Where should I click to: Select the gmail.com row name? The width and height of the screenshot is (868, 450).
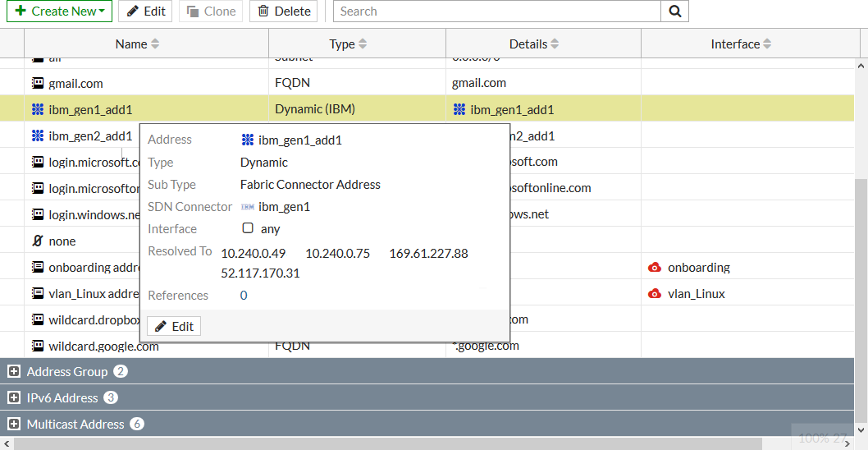click(75, 84)
